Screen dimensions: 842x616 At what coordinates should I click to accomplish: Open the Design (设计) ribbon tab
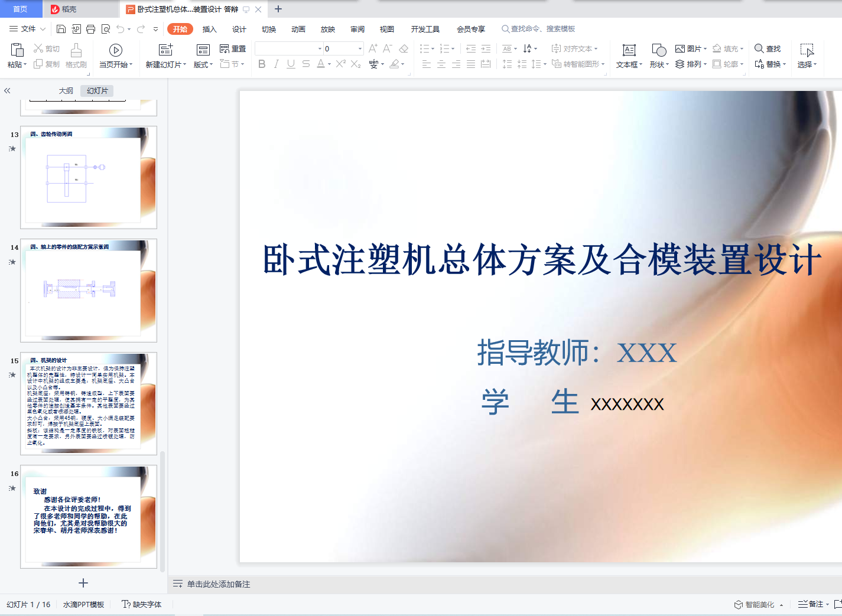(x=239, y=29)
